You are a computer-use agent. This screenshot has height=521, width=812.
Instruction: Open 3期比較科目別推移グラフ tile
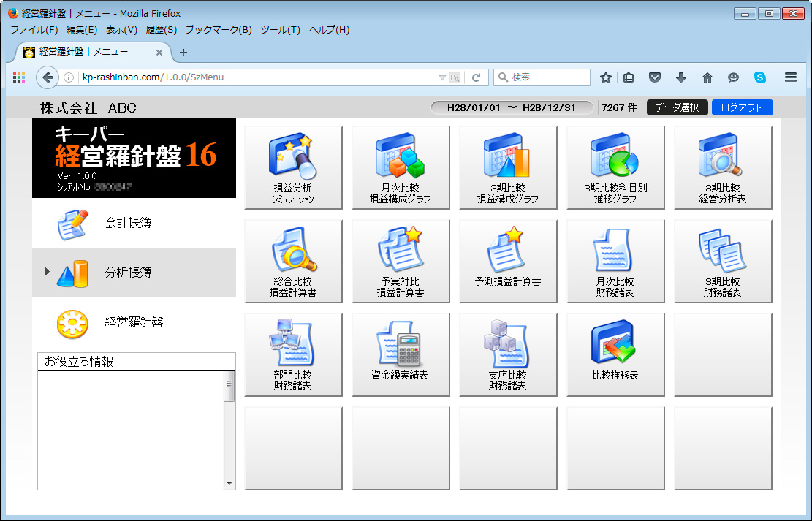point(615,168)
